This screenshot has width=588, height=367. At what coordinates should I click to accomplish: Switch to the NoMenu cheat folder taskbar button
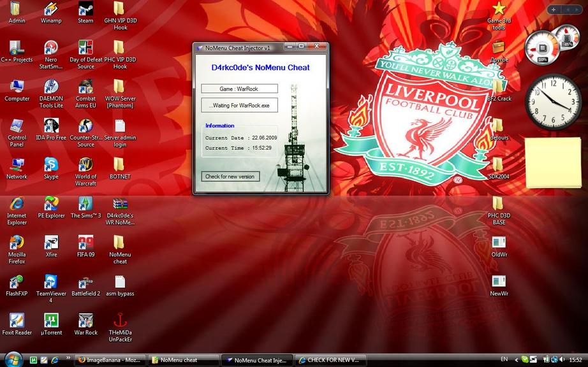[x=182, y=360]
